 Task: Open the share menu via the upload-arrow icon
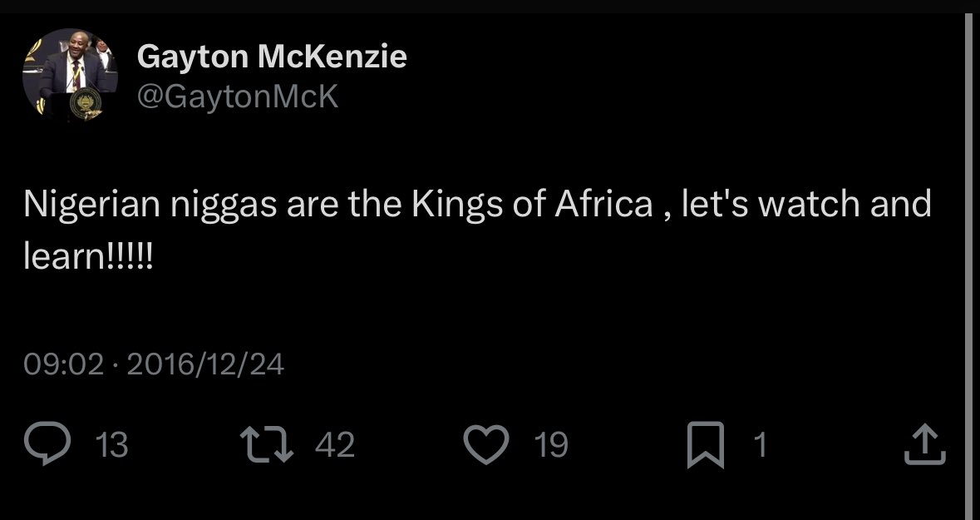point(925,446)
